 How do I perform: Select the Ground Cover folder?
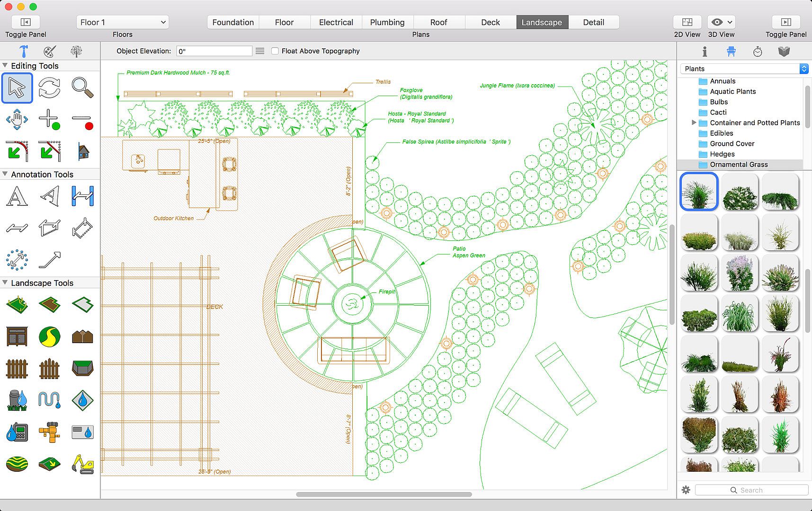click(732, 143)
